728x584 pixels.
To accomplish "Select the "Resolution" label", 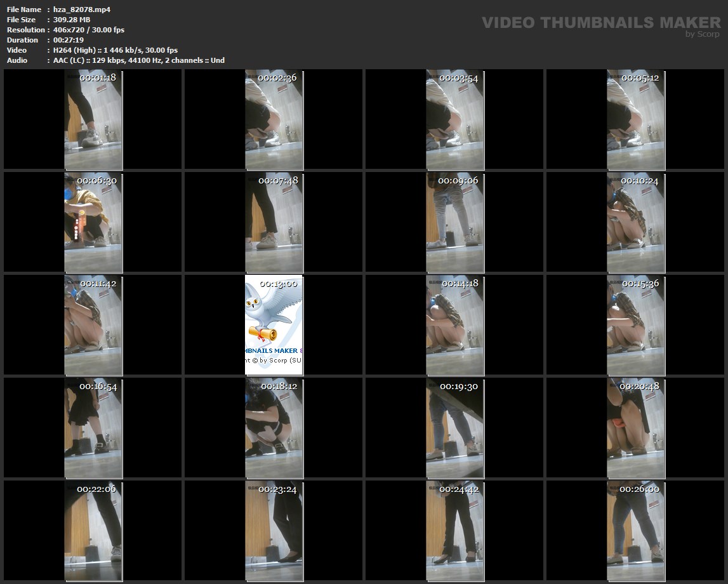I will tap(26, 30).
